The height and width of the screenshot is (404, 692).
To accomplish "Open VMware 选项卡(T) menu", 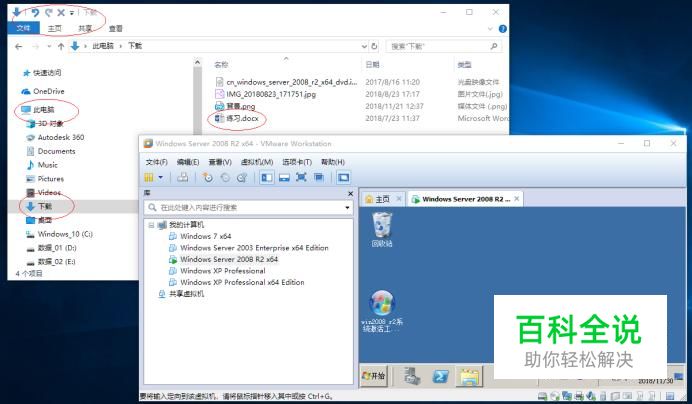I will click(297, 162).
